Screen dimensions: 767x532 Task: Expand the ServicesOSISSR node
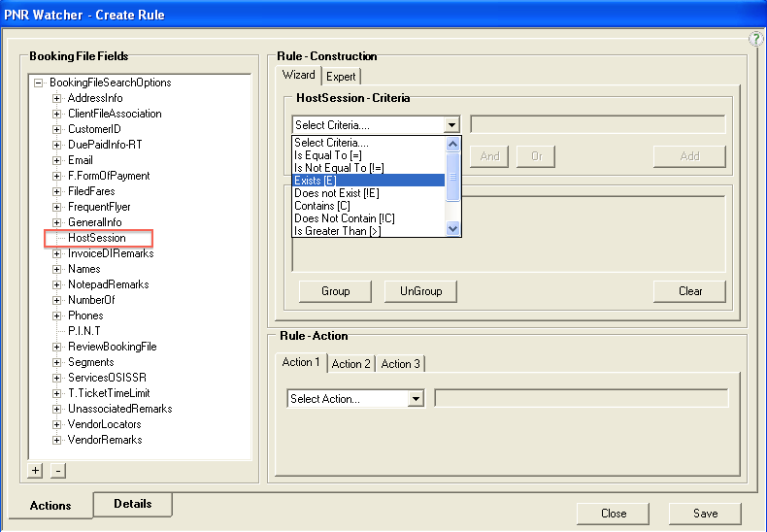pyautogui.click(x=56, y=378)
